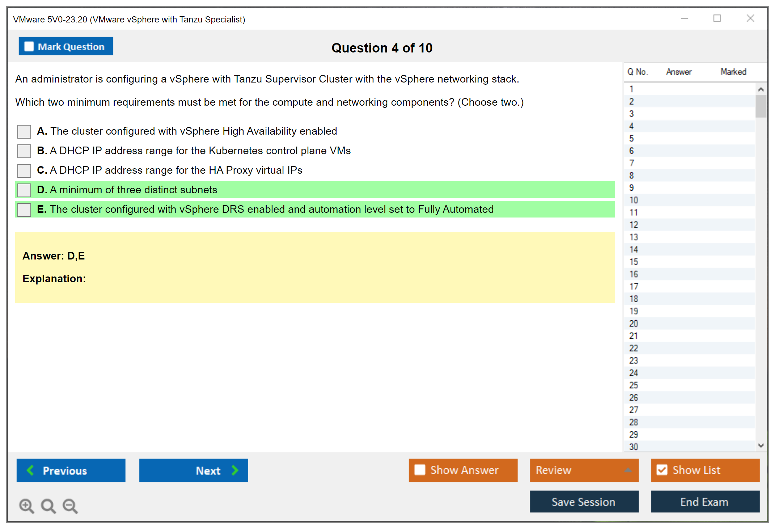Image resolution: width=778 pixels, height=532 pixels.
Task: Disable the Show List option
Action: point(662,470)
